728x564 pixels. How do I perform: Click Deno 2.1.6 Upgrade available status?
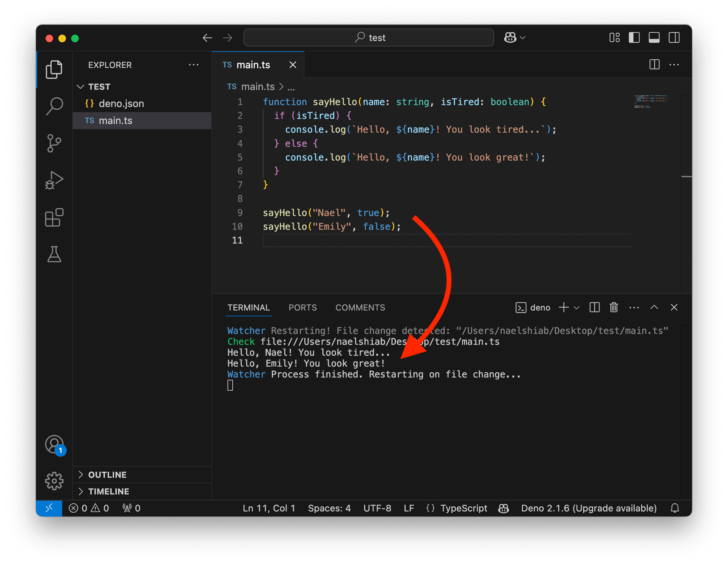coord(589,508)
